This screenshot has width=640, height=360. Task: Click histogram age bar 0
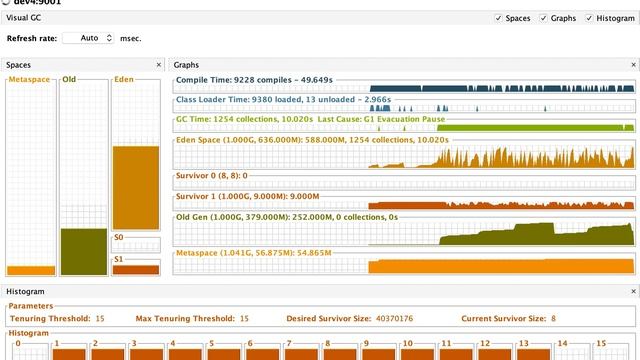click(30, 352)
